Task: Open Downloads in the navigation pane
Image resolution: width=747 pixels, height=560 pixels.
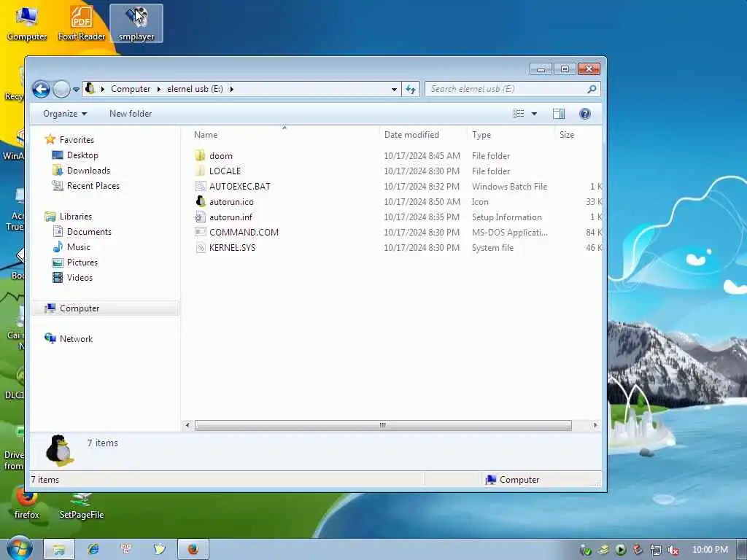Action: 88,170
